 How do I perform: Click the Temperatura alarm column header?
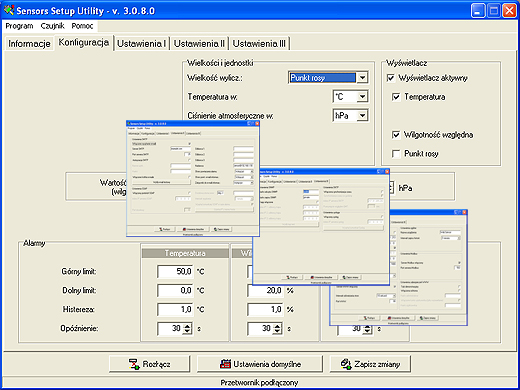[185, 253]
